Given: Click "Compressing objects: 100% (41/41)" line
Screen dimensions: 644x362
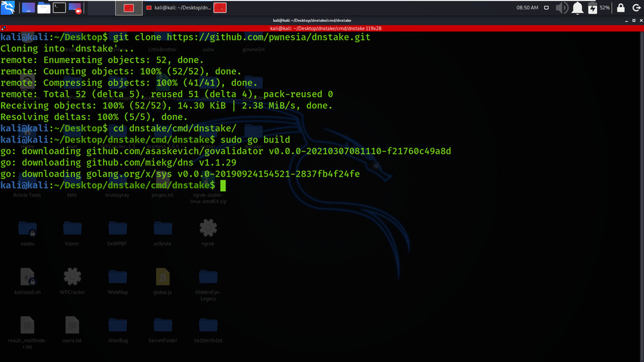Looking at the screenshot, I should coord(129,82).
